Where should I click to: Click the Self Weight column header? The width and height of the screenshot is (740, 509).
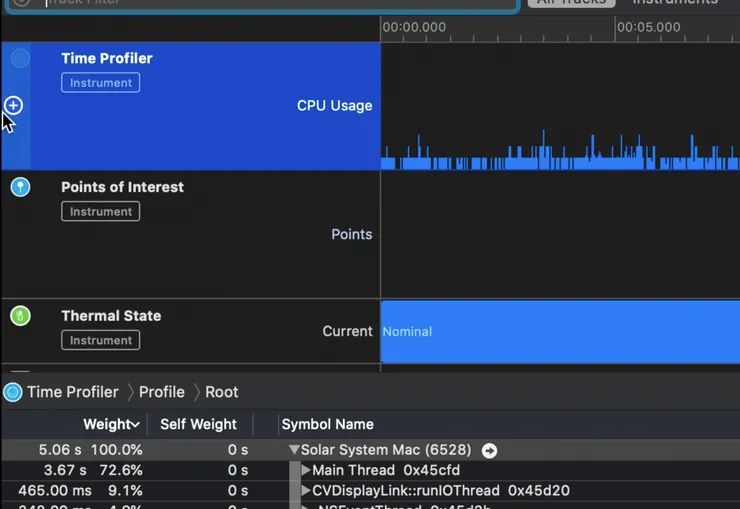[198, 424]
